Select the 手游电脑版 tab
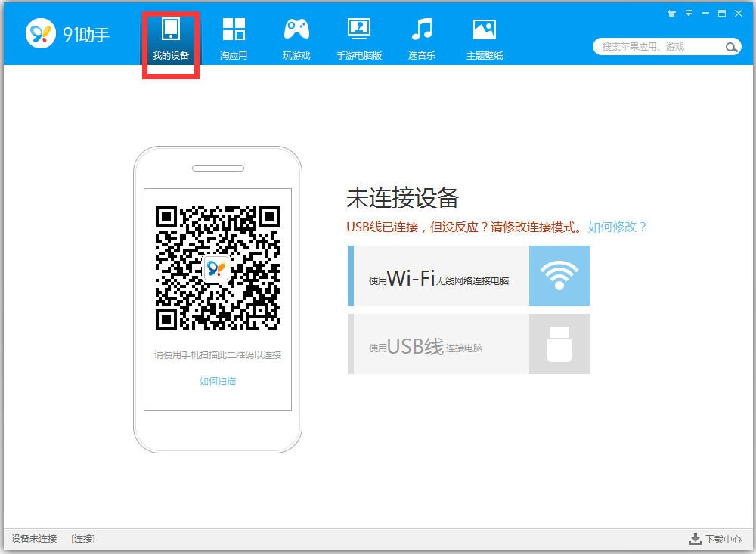This screenshot has height=554, width=756. [x=359, y=39]
